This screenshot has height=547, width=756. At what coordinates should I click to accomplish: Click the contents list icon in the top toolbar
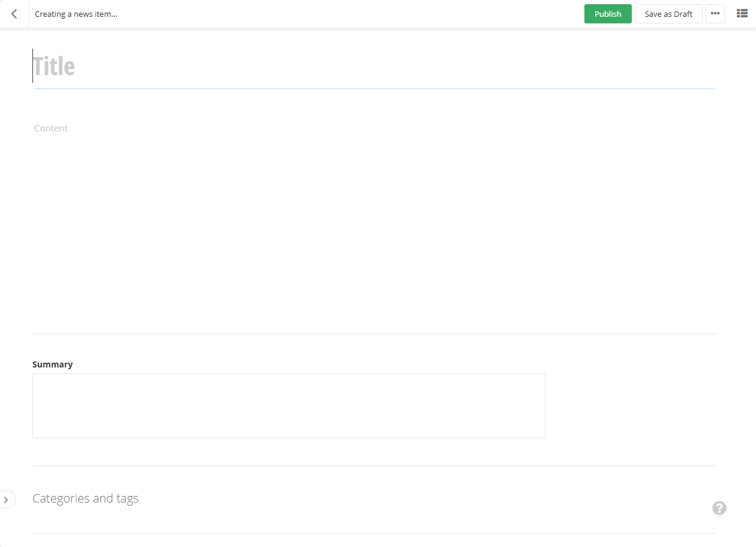(742, 13)
